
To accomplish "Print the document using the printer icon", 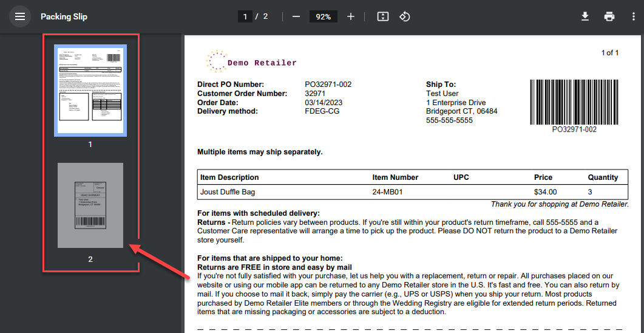I will (x=609, y=16).
